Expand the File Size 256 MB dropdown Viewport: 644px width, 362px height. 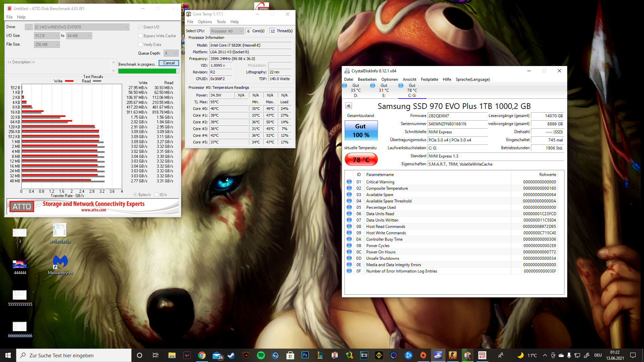pyautogui.click(x=47, y=45)
